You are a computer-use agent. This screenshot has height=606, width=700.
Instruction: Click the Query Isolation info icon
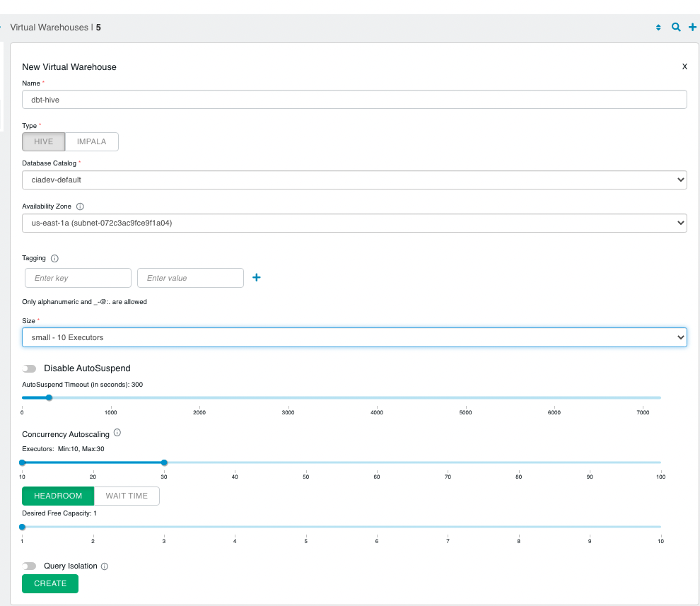click(105, 566)
